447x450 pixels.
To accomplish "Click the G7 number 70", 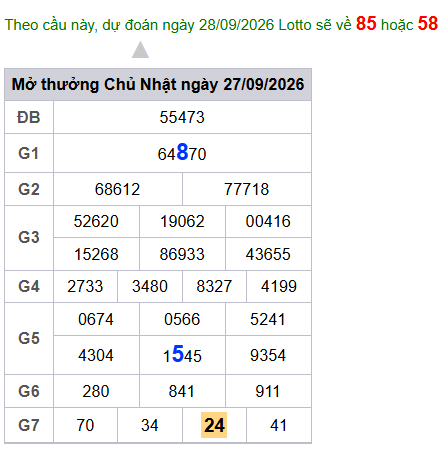I will (85, 425).
